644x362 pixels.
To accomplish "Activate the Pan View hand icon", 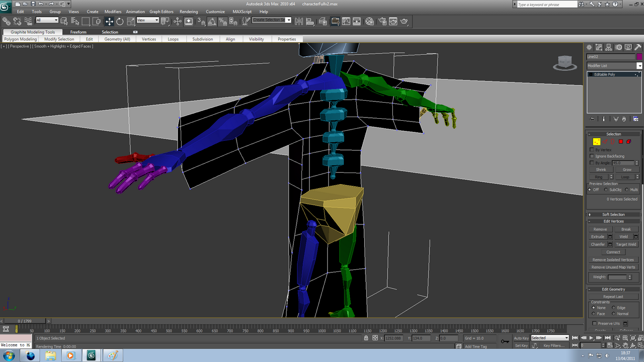I will 625,346.
